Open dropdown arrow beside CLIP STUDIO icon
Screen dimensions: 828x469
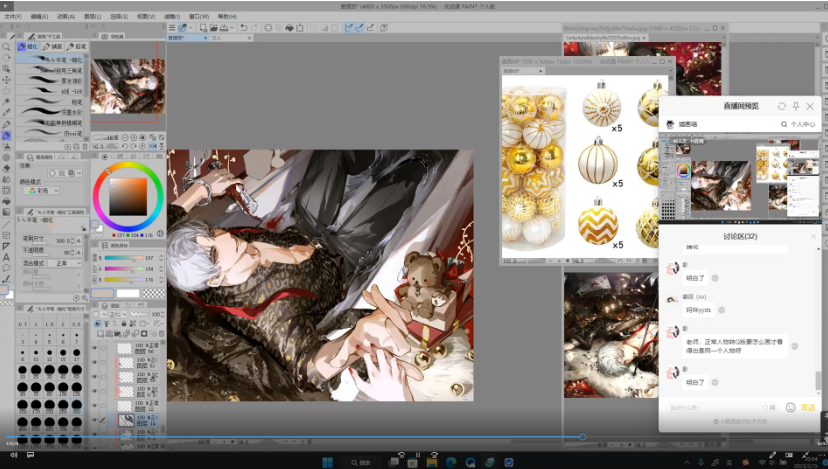coord(191,27)
